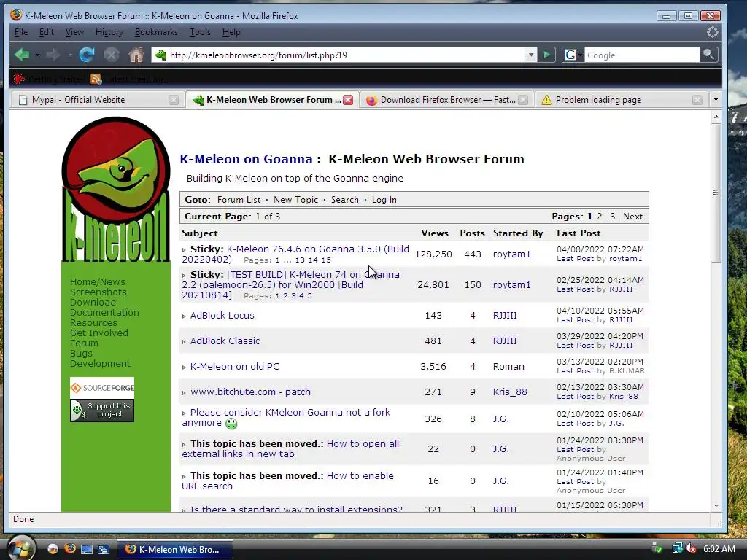
Task: Click the New Topic link
Action: [295, 200]
